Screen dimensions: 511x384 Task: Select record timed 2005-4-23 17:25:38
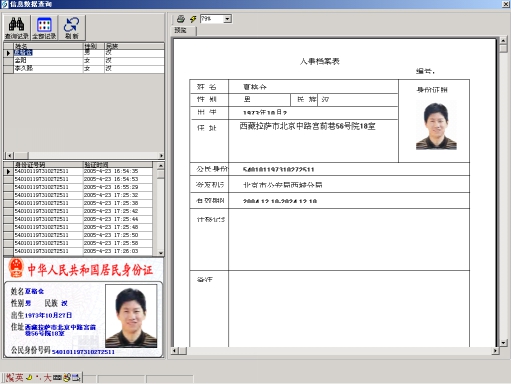[x=78, y=203]
